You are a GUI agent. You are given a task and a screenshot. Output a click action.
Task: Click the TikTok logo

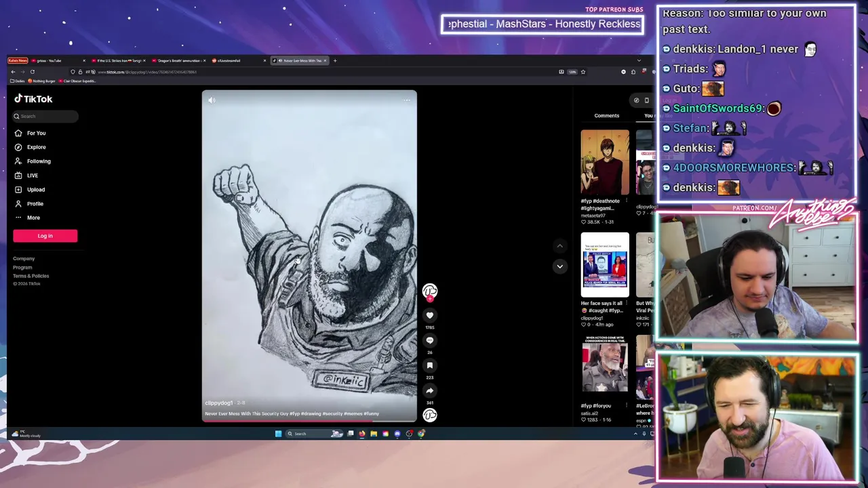click(33, 99)
